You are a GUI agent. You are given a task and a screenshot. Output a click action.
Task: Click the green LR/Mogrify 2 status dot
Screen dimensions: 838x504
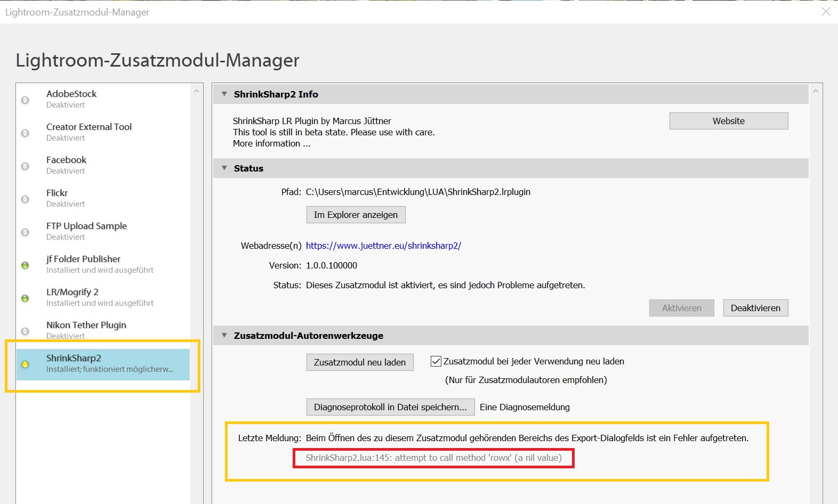pos(25,298)
